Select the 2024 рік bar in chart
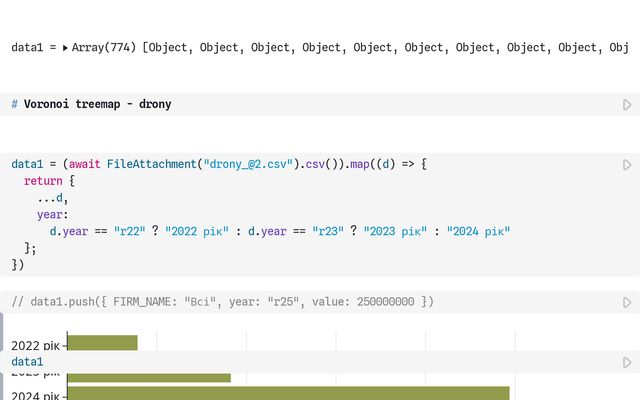The image size is (640, 400). click(x=288, y=394)
